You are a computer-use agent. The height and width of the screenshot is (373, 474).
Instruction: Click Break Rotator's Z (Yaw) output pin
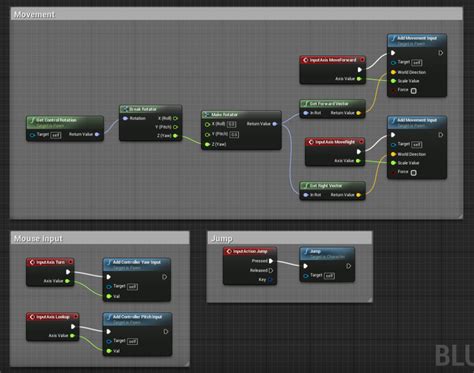point(175,136)
